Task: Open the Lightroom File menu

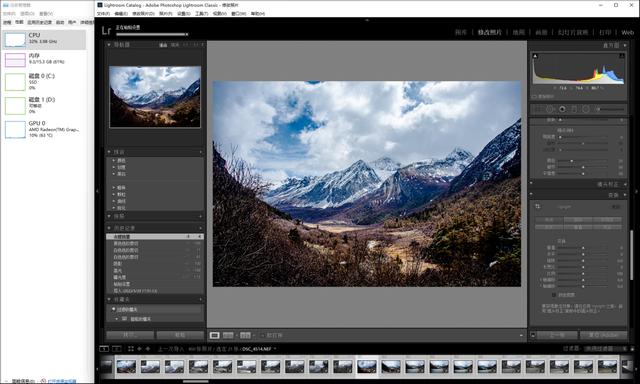Action: pos(103,13)
